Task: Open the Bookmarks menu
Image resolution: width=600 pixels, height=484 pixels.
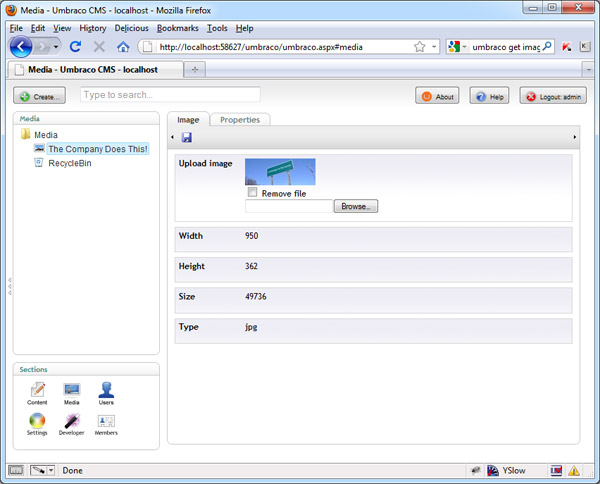Action: (x=178, y=28)
